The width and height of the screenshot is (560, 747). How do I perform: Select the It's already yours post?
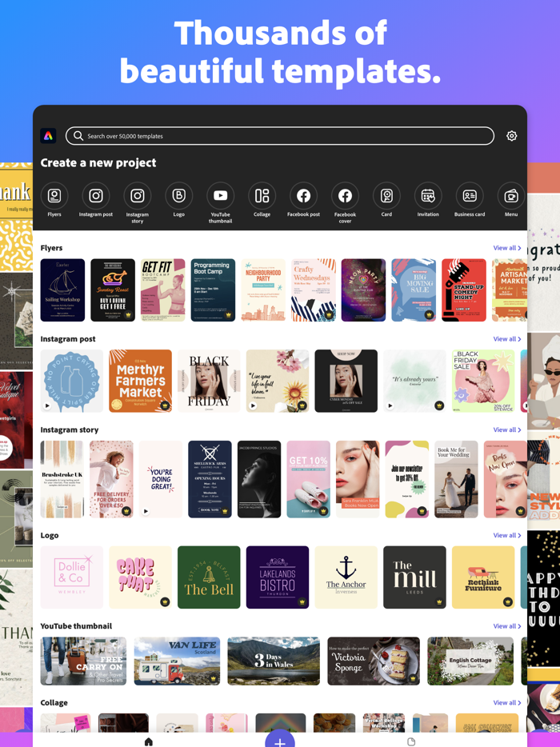(414, 381)
